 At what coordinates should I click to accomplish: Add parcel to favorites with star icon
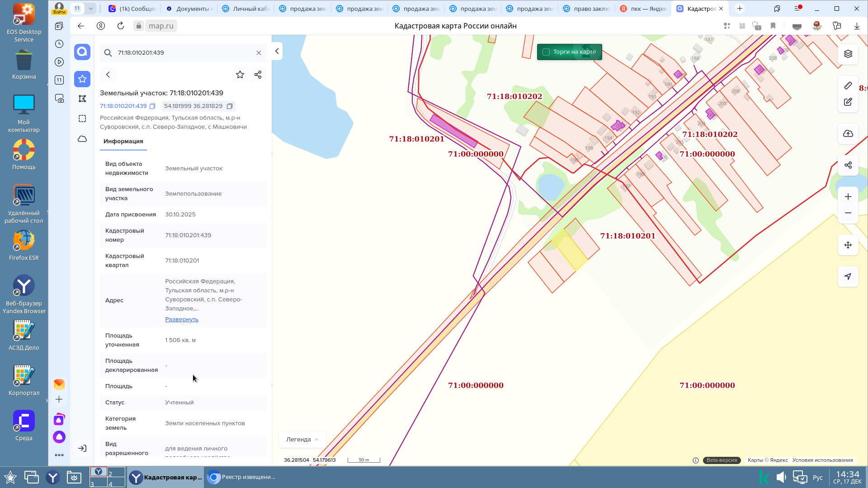point(240,75)
